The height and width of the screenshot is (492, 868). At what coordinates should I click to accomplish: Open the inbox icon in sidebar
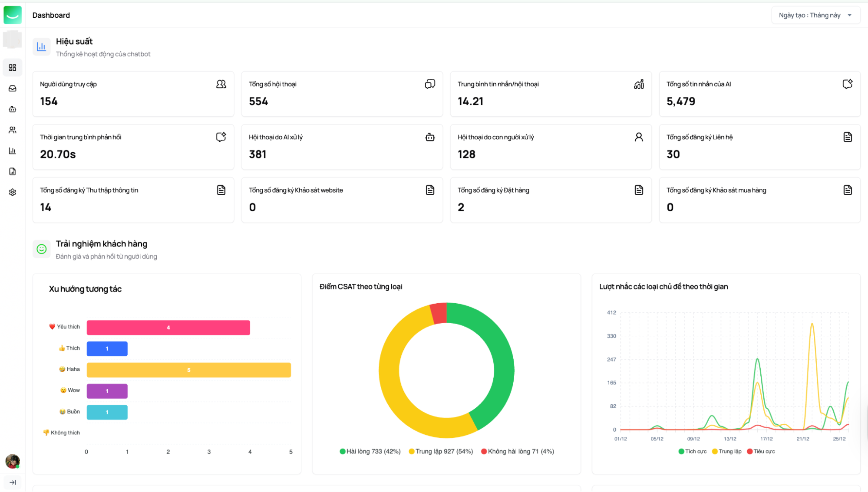click(x=13, y=89)
